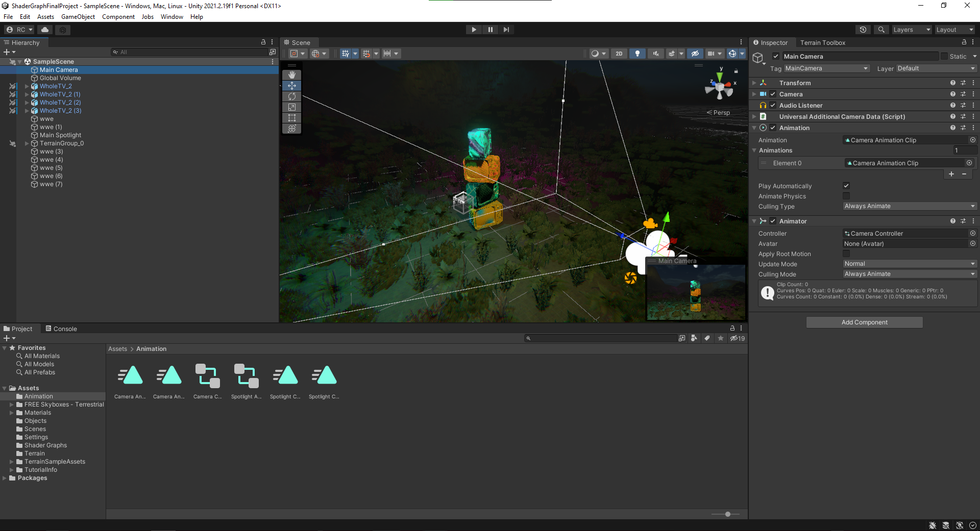Open Update Mode dropdown
The height and width of the screenshot is (531, 980).
pyautogui.click(x=909, y=264)
